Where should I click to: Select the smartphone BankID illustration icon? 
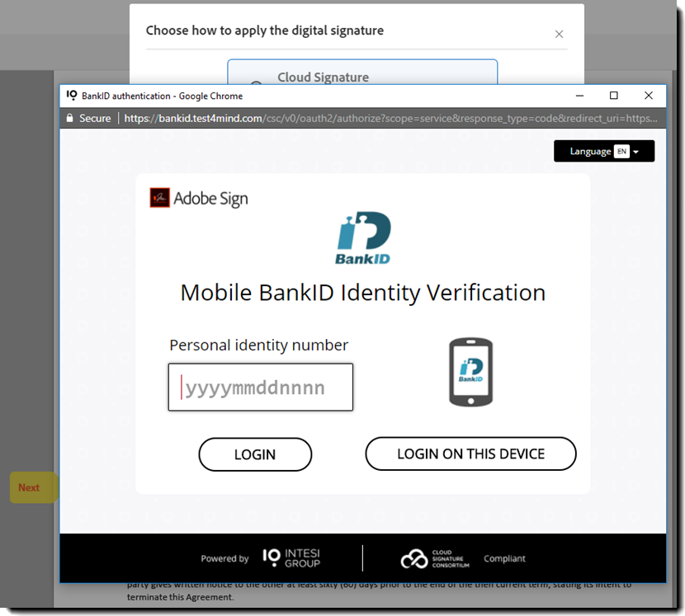pyautogui.click(x=470, y=372)
